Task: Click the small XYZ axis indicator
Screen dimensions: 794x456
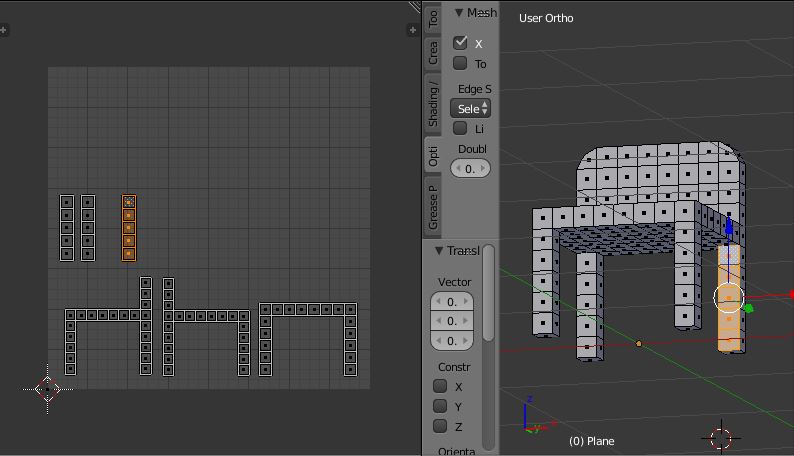Action: pos(538,416)
